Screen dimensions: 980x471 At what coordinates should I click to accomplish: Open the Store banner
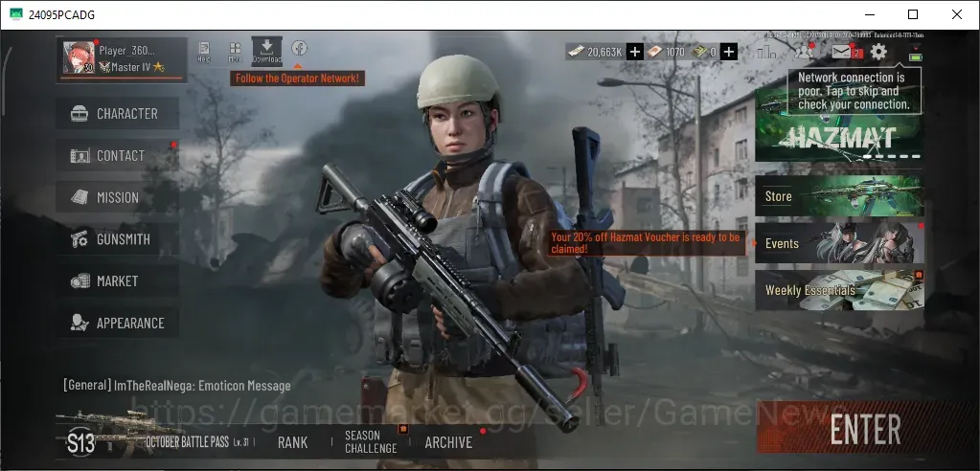coord(839,196)
